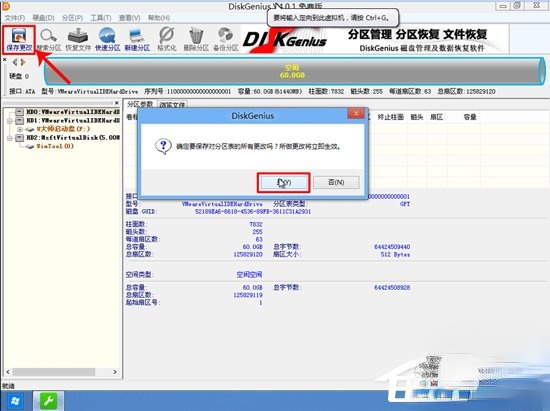Viewport: 550px width, 411px height.
Task: Click the 备份分区 backup partition icon
Action: (x=226, y=39)
